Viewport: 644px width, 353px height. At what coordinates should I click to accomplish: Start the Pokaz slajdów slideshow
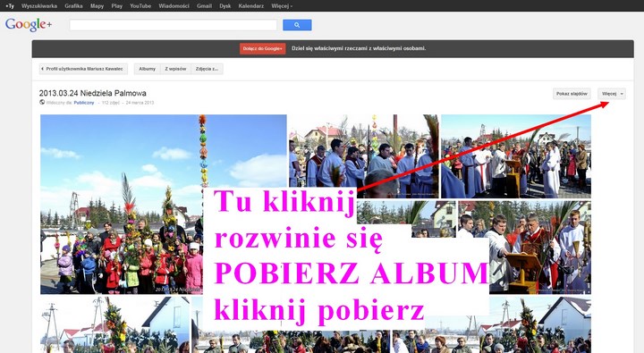[572, 94]
